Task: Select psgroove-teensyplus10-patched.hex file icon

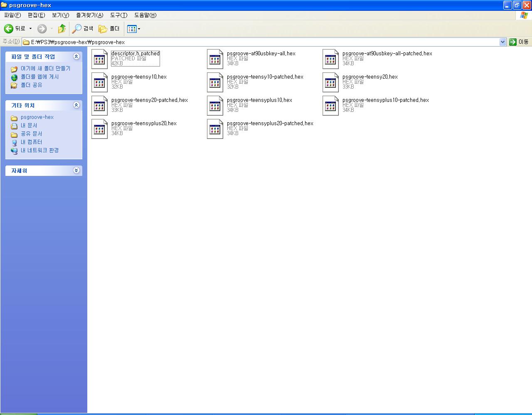Action: click(330, 106)
